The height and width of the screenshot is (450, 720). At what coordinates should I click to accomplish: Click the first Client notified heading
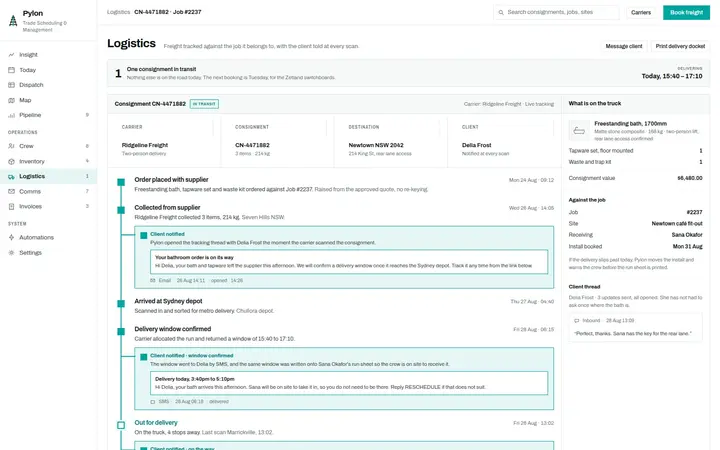[167, 234]
